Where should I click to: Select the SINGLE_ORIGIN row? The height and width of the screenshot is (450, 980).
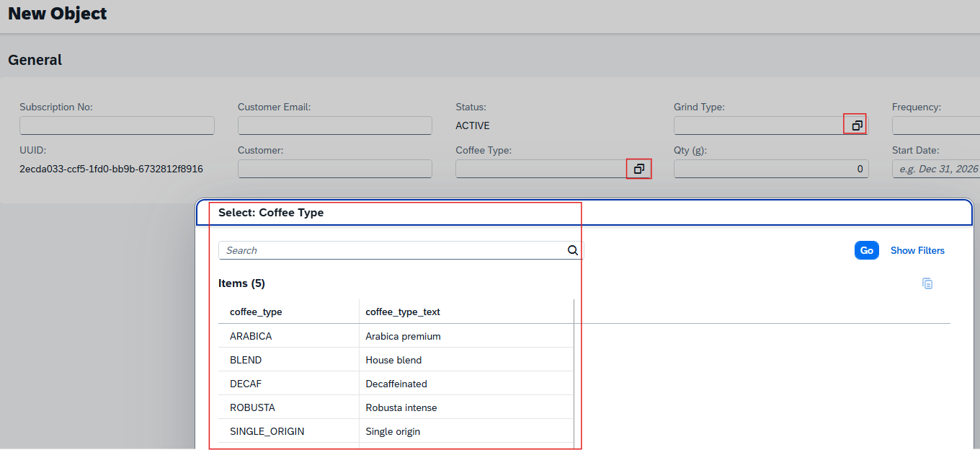tap(288, 431)
